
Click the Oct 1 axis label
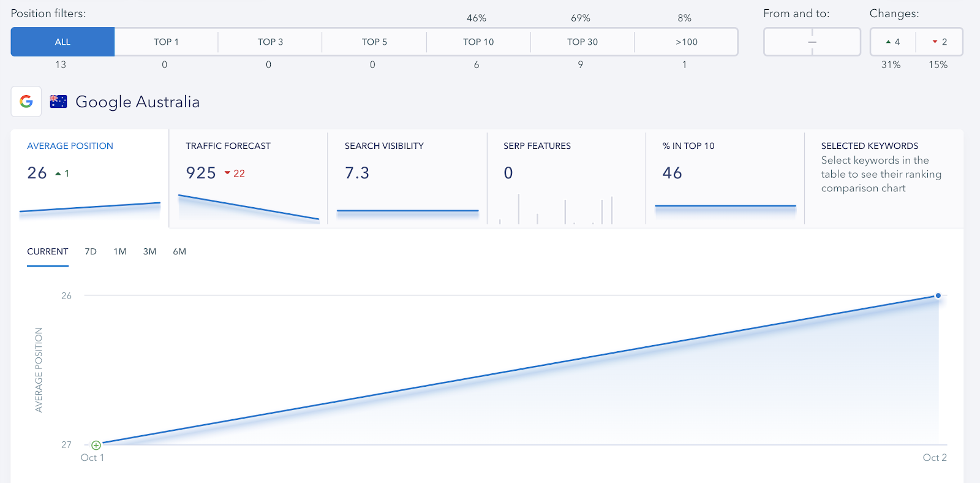pyautogui.click(x=92, y=457)
